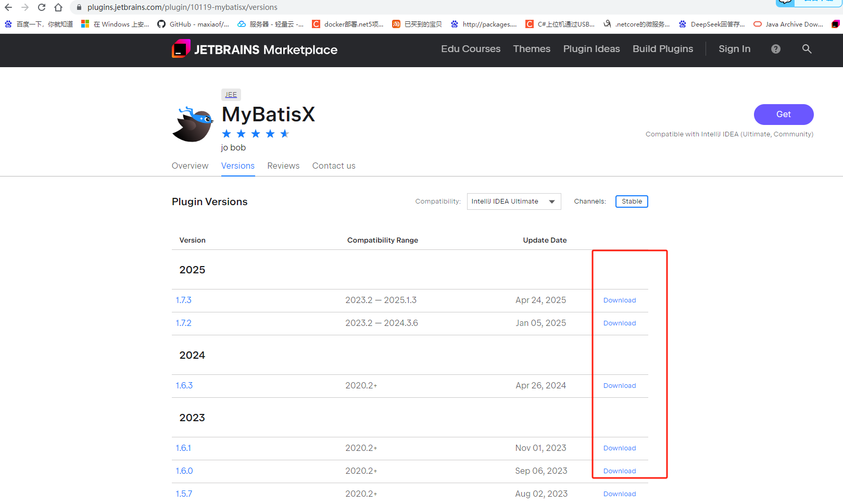
Task: Click the MyBatisX bird logo
Action: point(193,124)
